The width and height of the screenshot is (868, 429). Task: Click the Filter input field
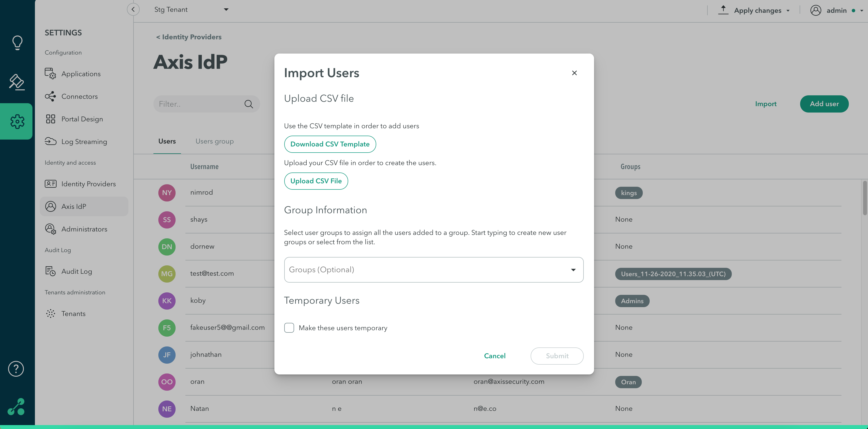pyautogui.click(x=207, y=104)
